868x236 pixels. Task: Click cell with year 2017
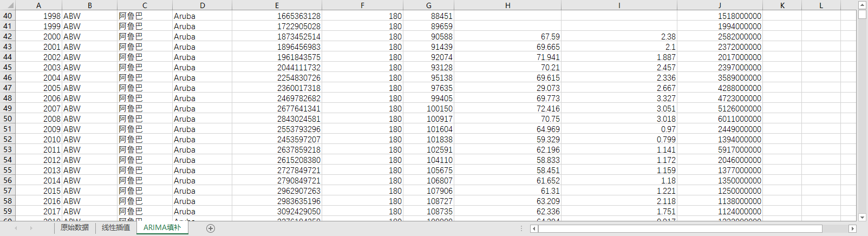(38, 212)
